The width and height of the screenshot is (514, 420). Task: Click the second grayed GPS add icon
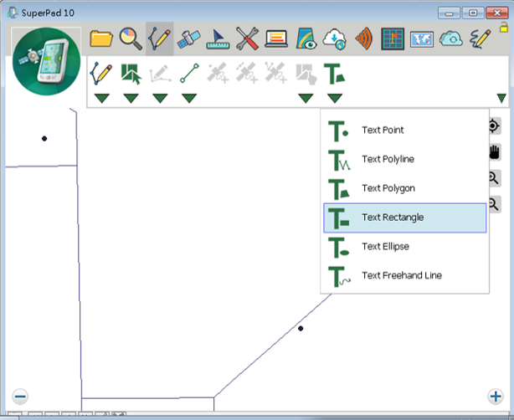click(x=247, y=73)
